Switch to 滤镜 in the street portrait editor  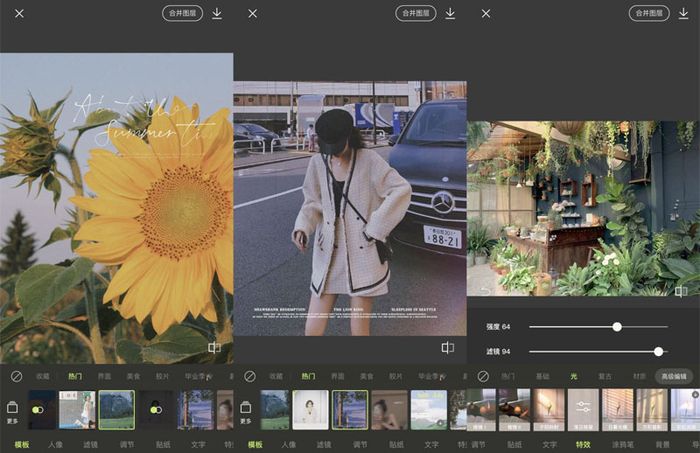[x=324, y=444]
